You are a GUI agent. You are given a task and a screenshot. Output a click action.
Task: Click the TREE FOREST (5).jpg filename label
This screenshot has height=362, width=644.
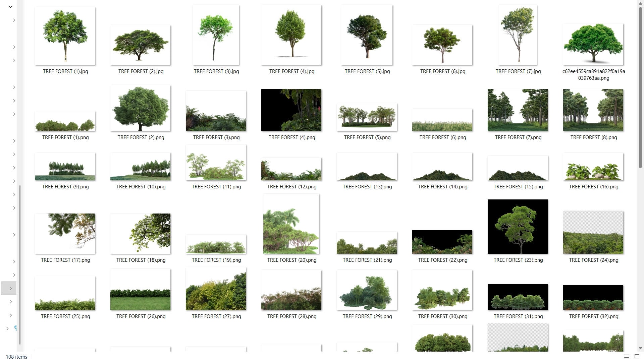(367, 71)
